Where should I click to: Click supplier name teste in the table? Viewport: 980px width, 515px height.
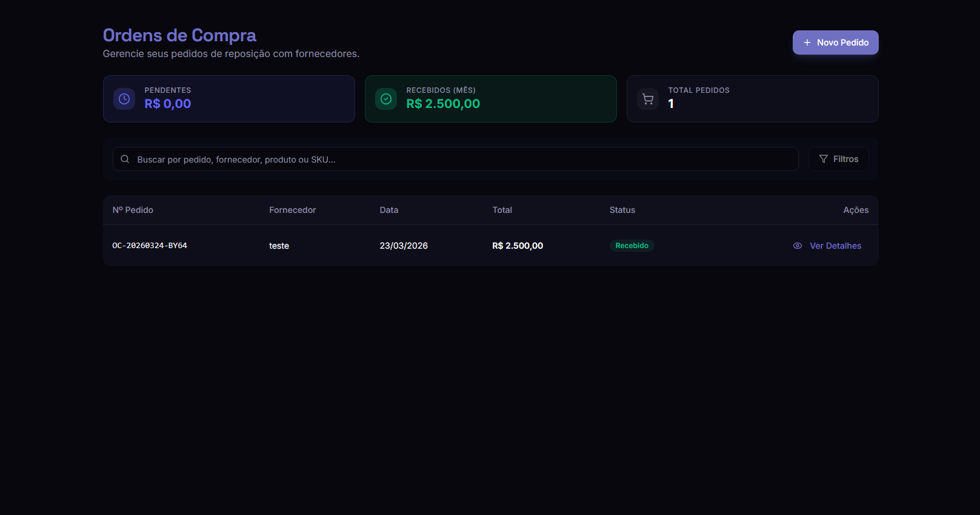point(279,246)
